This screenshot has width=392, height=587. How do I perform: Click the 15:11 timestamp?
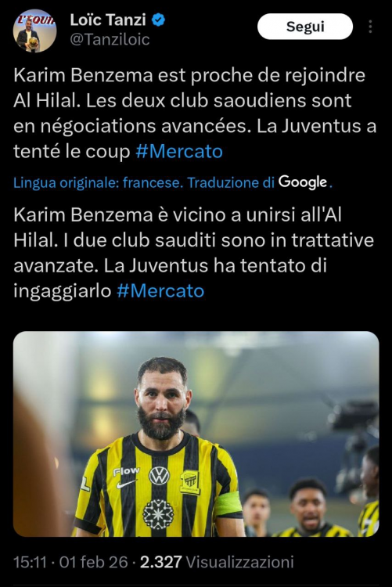[30, 562]
